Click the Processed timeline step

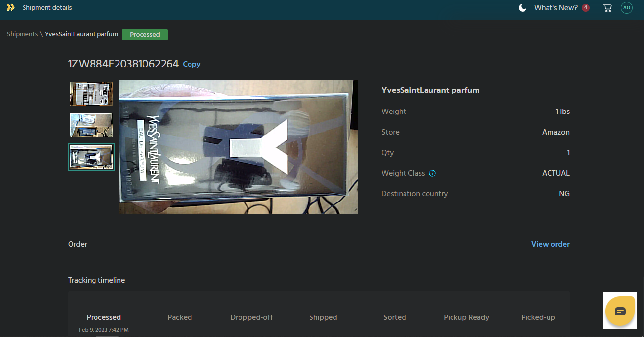104,317
